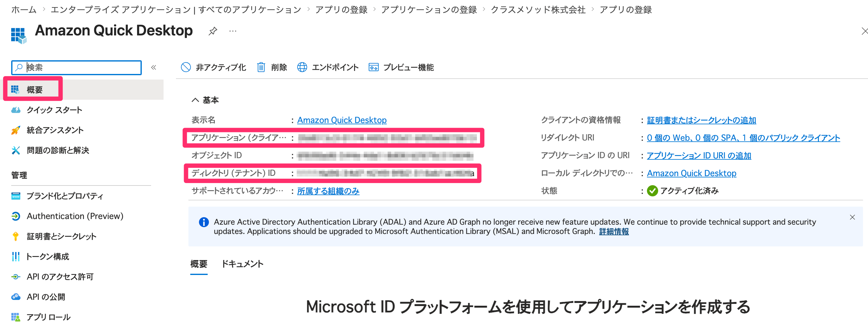Click the Authentication (Preview) arrow icon
This screenshot has width=868, height=325.
(x=16, y=216)
